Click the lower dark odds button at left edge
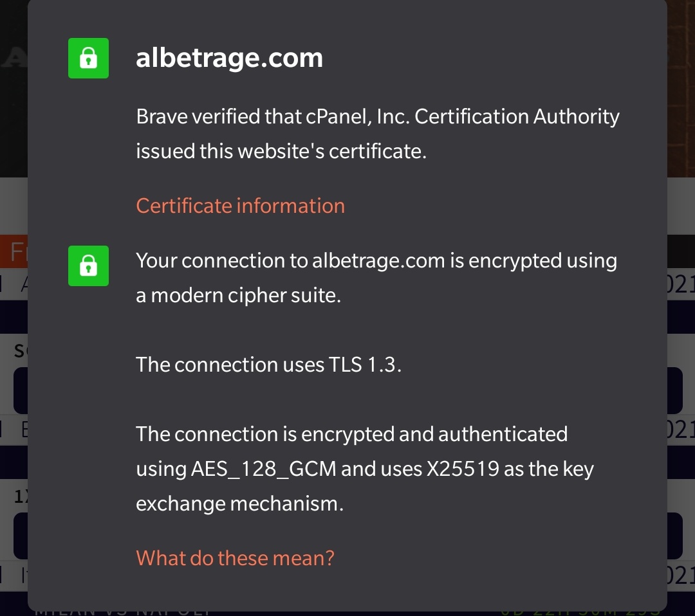This screenshot has height=616, width=695. tap(21, 536)
